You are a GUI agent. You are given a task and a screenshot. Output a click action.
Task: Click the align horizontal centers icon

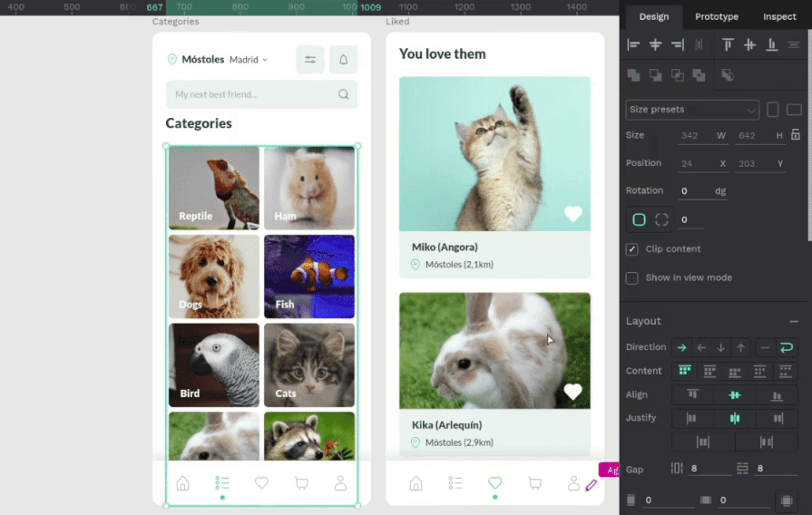655,44
